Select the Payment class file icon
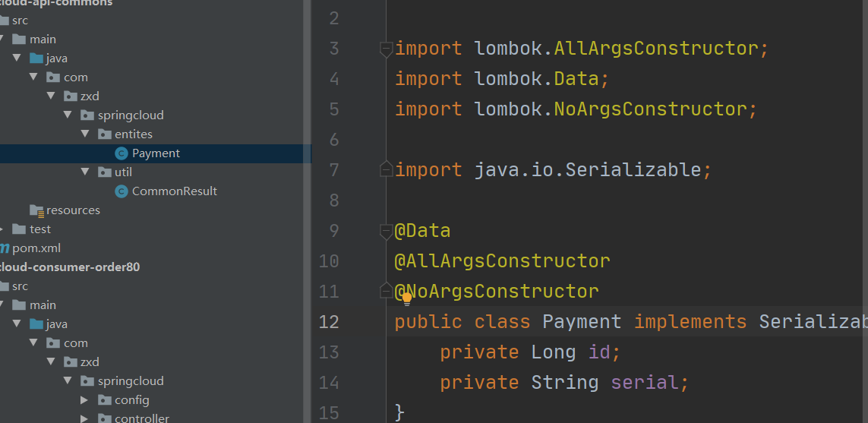Screen dimensions: 868x423 click(x=122, y=153)
